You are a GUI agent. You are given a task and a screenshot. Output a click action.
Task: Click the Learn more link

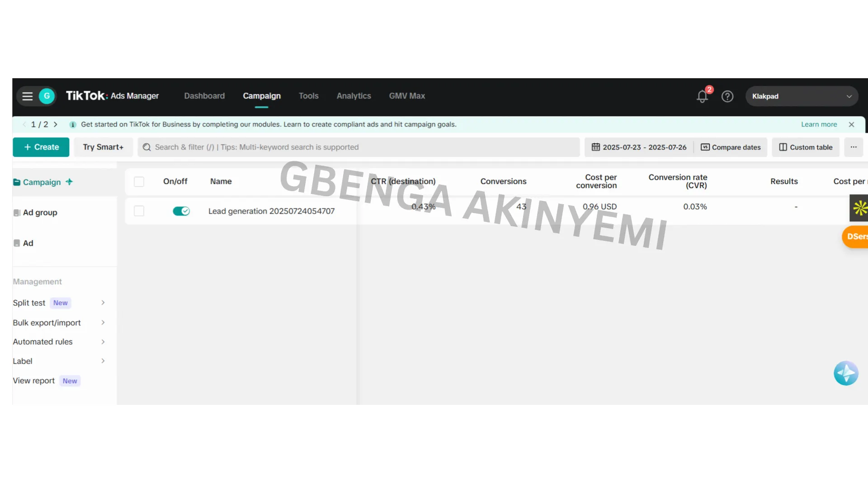pyautogui.click(x=819, y=125)
